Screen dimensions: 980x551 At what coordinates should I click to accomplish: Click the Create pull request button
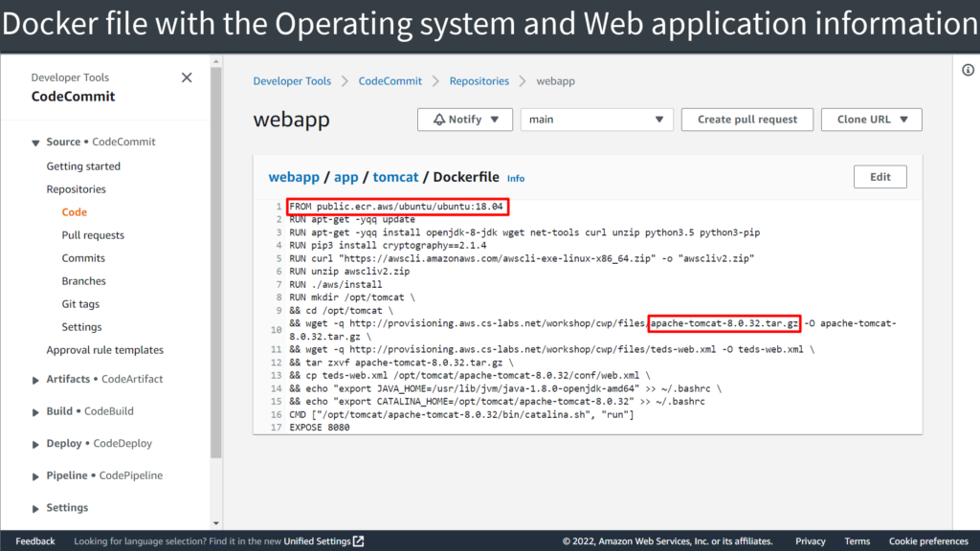746,120
